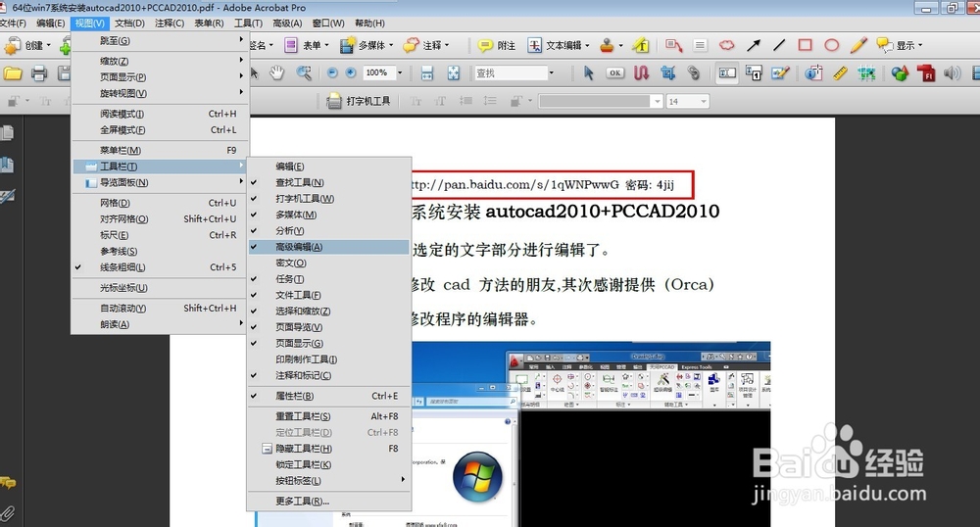Click the sound speaker tool icon

tap(952, 73)
